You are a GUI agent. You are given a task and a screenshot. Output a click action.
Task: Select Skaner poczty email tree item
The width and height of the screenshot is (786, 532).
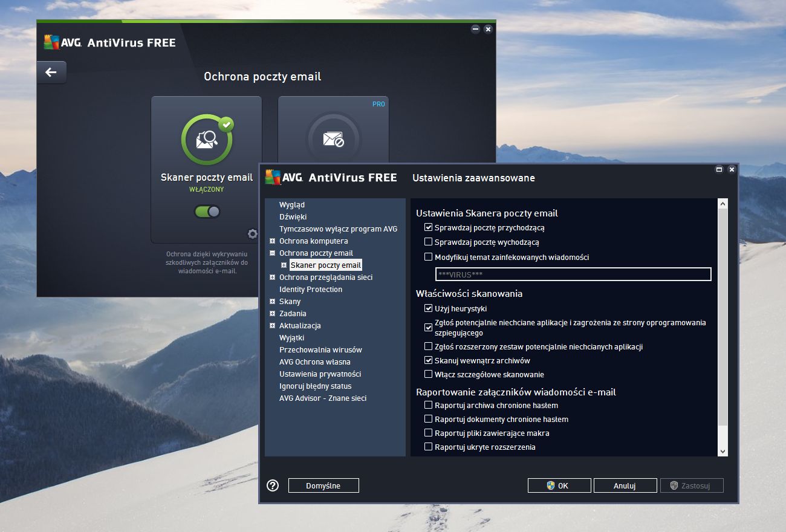pyautogui.click(x=326, y=265)
